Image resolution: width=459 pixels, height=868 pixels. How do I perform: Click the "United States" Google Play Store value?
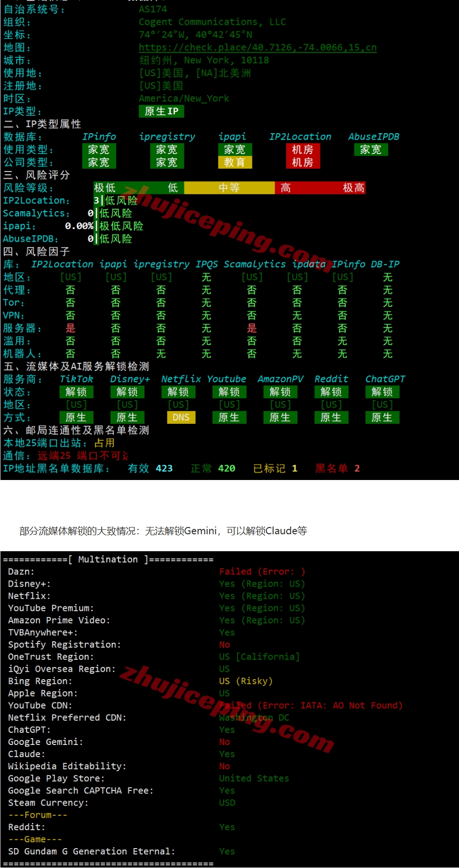pyautogui.click(x=254, y=778)
